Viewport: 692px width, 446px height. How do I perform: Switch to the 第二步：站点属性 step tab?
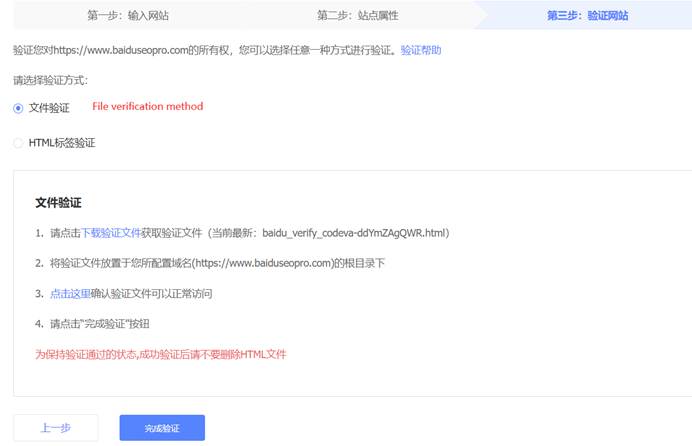click(357, 15)
